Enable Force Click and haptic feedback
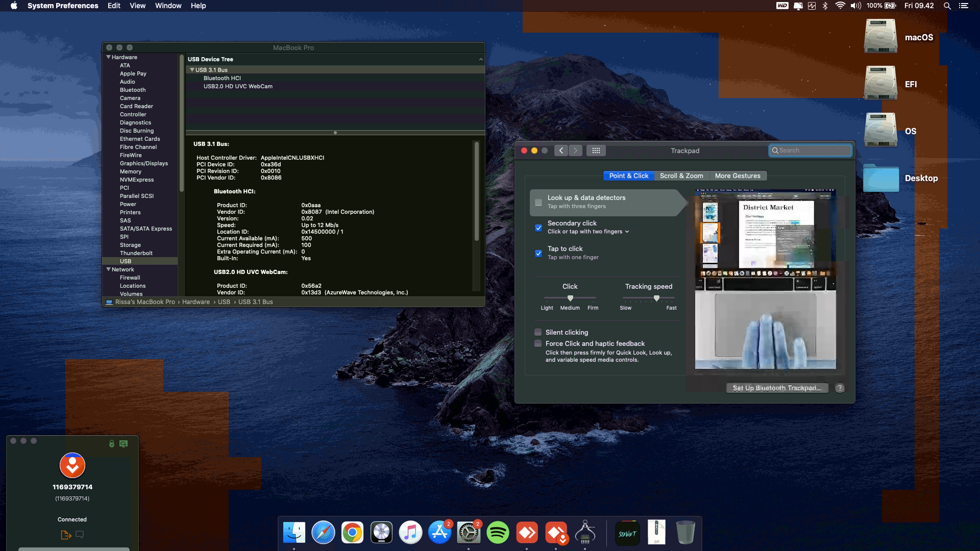Viewport: 980px width, 551px height. pyautogui.click(x=538, y=343)
